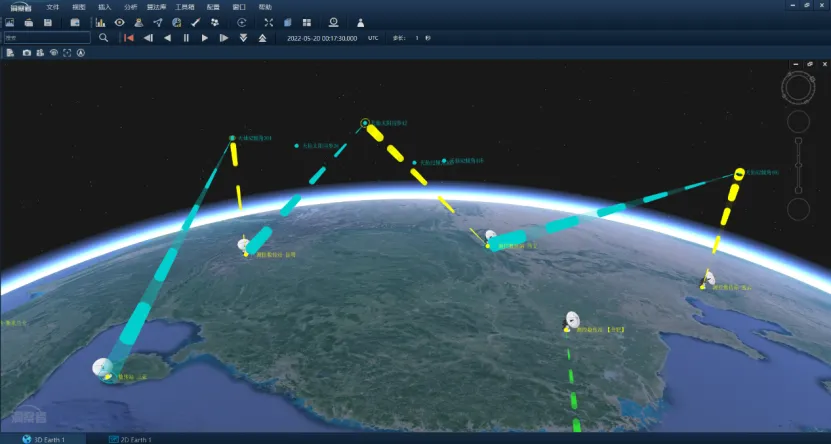831x444 pixels.
Task: Open the bar chart analysis tool
Action: click(x=101, y=22)
